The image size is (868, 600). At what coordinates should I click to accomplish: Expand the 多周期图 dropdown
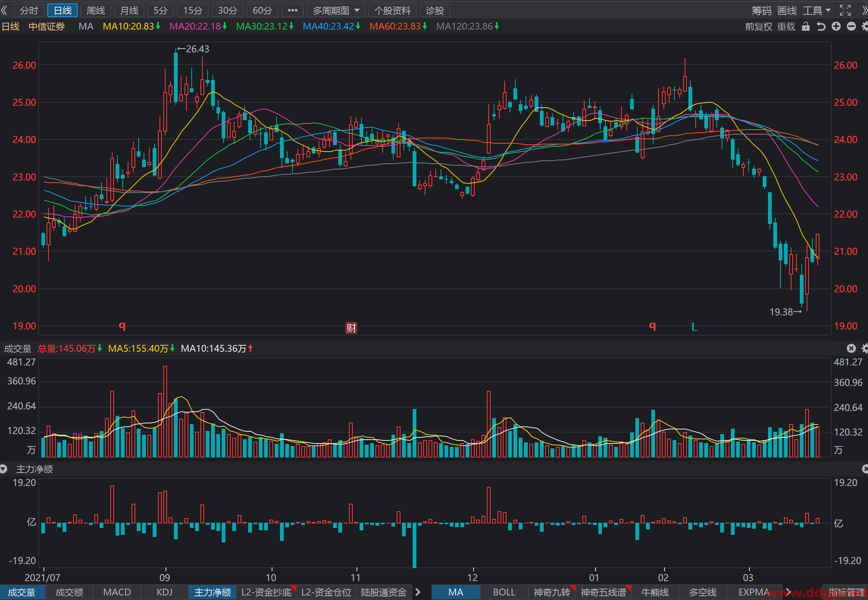[336, 10]
